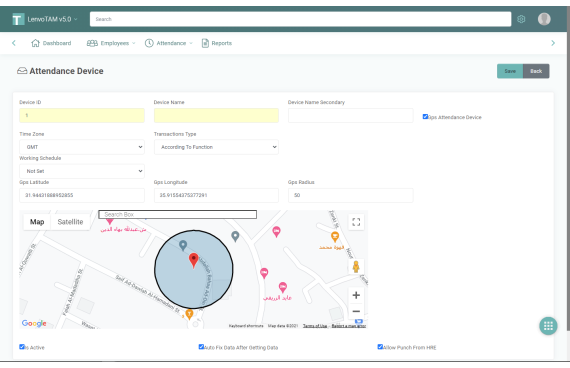Toggle map fullscreen view
The width and height of the screenshot is (570, 368).
356,222
